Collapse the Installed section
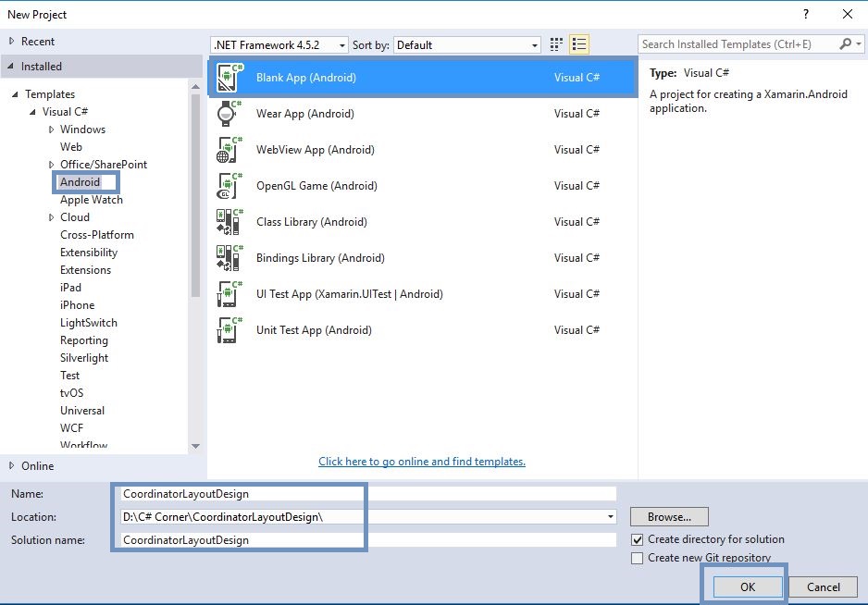This screenshot has height=605, width=868. (11, 67)
